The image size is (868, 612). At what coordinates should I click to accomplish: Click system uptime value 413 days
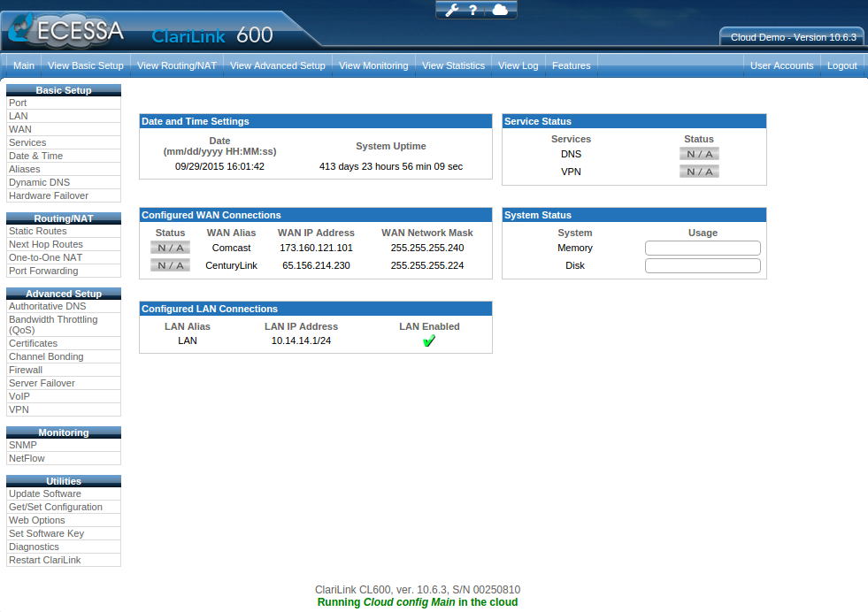391,166
